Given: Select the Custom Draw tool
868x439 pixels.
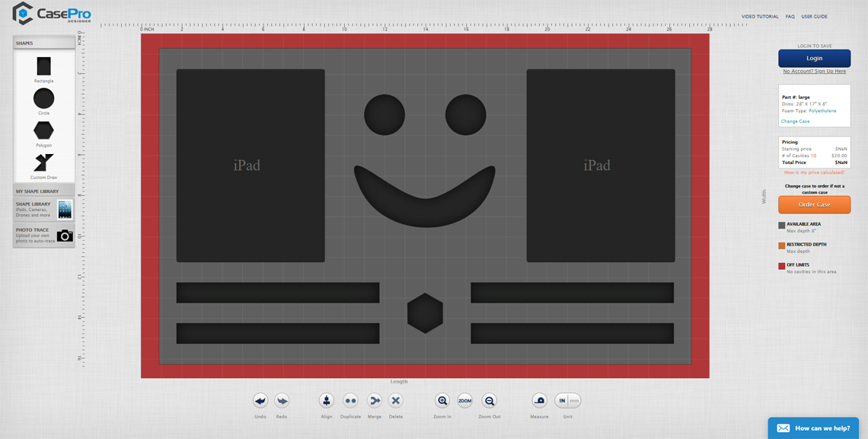Looking at the screenshot, I should coord(43,162).
